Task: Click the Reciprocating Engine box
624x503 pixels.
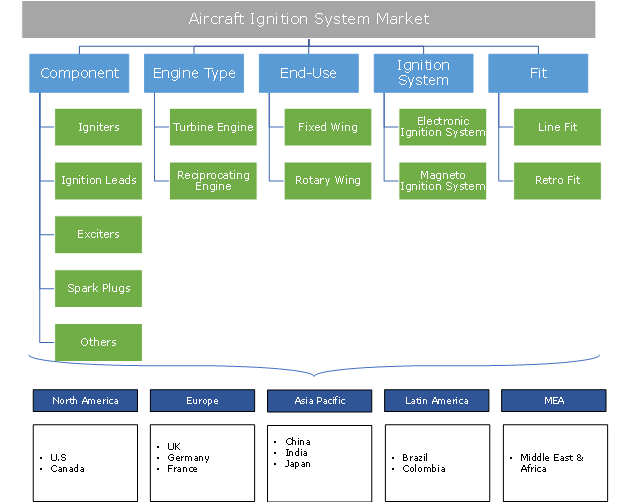Action: (x=213, y=180)
